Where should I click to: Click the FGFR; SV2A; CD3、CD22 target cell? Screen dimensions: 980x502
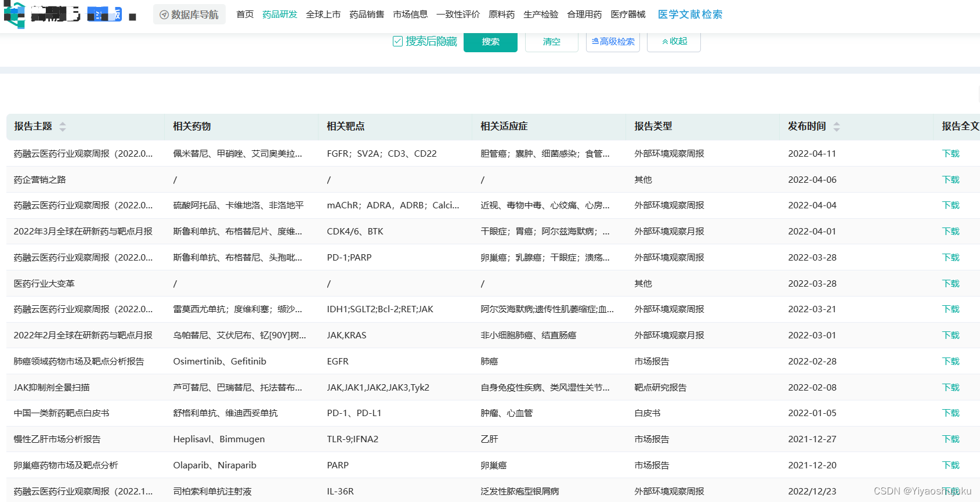pyautogui.click(x=382, y=154)
